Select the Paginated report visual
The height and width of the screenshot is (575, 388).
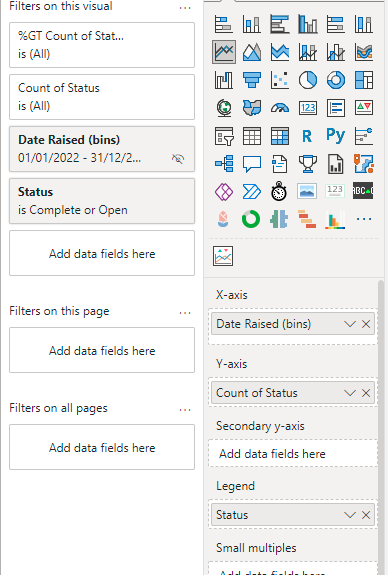336,164
